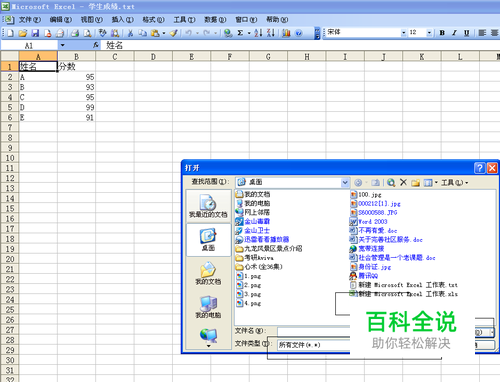Image resolution: width=500 pixels, height=382 pixels.
Task: Toggle Underline formatting button
Action: coord(466,33)
